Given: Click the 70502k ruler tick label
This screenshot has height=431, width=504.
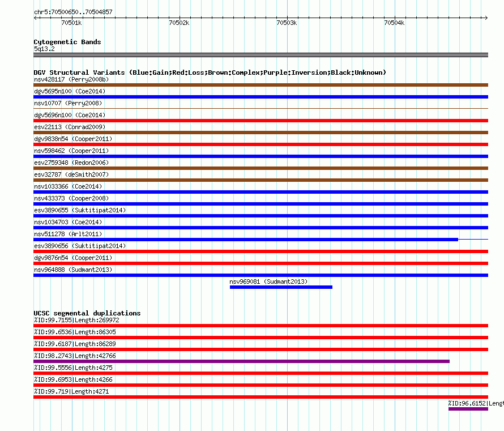Looking at the screenshot, I should [x=179, y=23].
